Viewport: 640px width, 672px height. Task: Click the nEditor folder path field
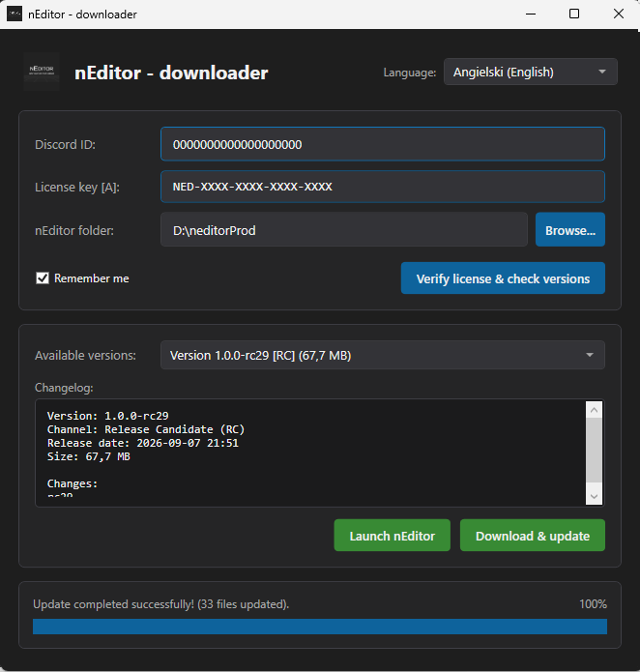343,230
